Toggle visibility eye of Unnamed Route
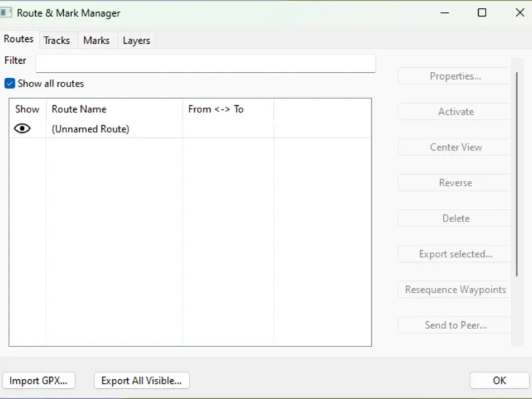Image resolution: width=532 pixels, height=399 pixels. (22, 128)
